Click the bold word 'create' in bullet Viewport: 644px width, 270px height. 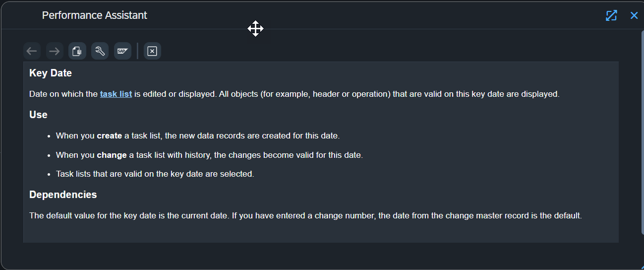coord(110,135)
